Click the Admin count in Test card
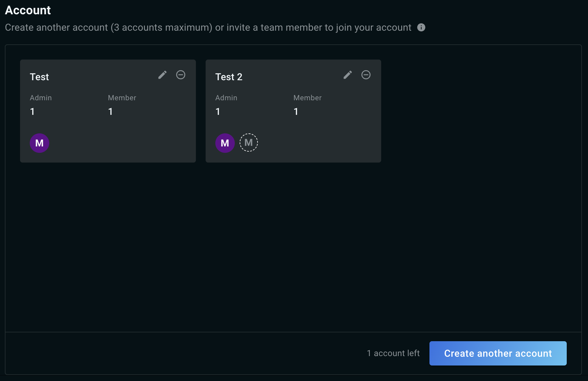This screenshot has height=381, width=588. [x=32, y=112]
